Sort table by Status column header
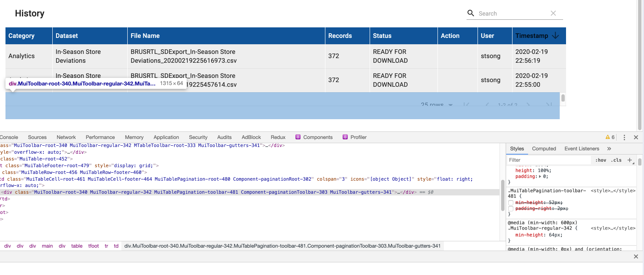Screen dimensions: 644x275 pyautogui.click(x=382, y=36)
